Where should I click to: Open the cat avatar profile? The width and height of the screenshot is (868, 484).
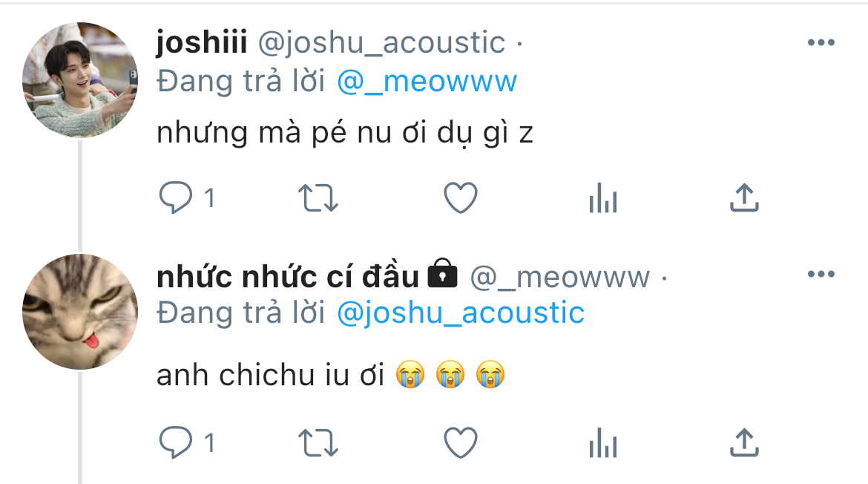(x=80, y=312)
